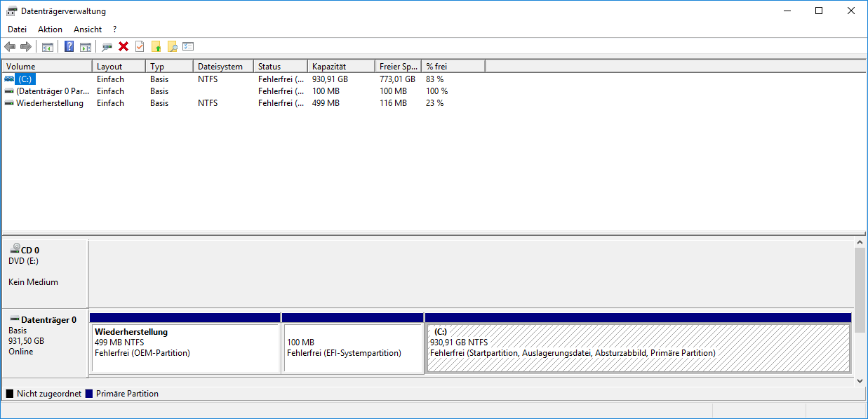Sort by the Dateisystem column header

coord(223,67)
